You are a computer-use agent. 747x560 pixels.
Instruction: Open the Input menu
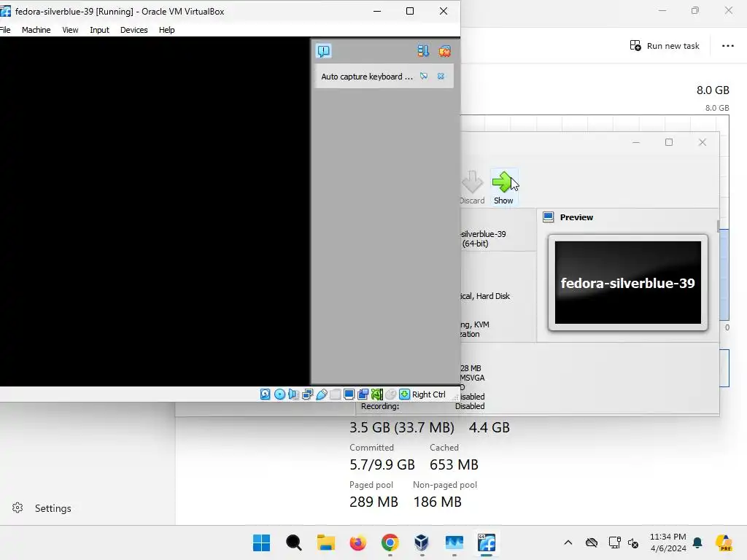tap(99, 29)
